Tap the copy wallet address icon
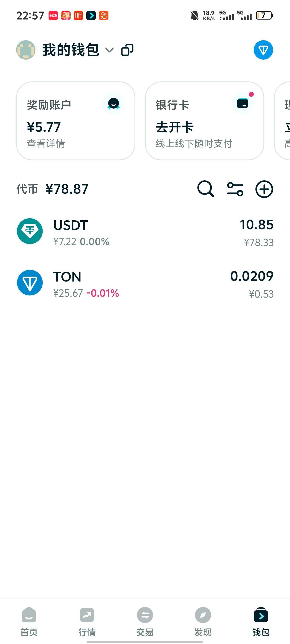The height and width of the screenshot is (644, 290). [x=127, y=50]
